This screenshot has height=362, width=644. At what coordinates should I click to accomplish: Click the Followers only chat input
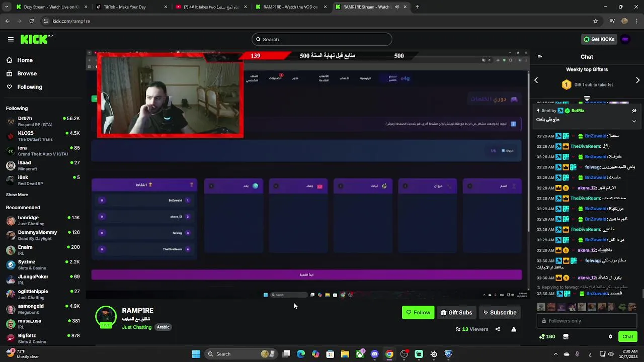587,321
